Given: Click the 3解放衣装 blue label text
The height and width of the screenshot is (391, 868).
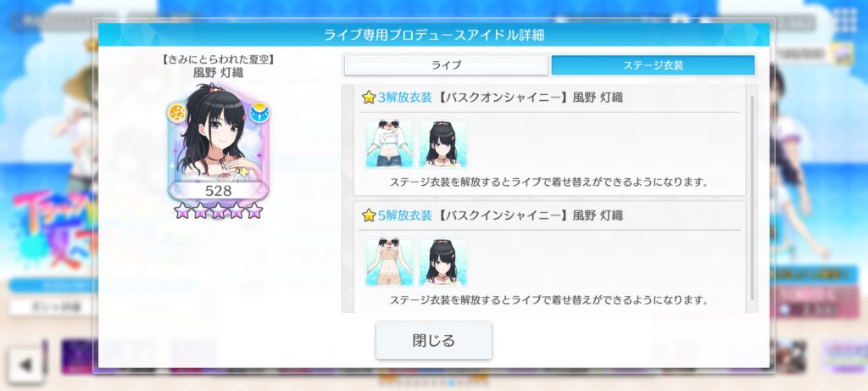Looking at the screenshot, I should coord(404,98).
